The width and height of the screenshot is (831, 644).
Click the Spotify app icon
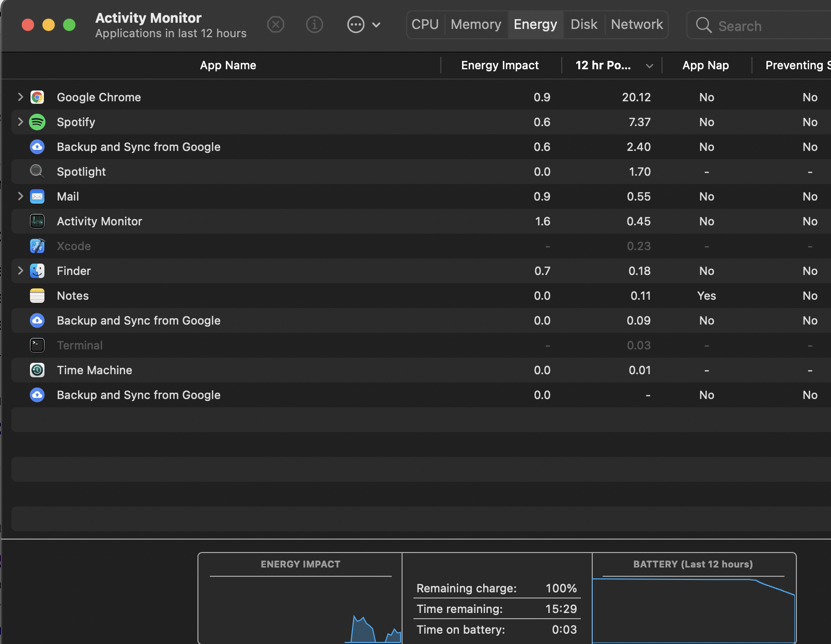37,122
